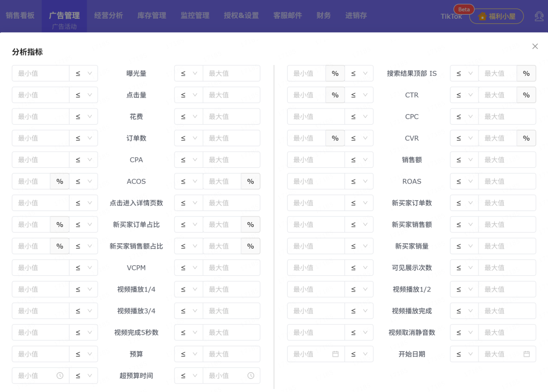Image resolution: width=548 pixels, height=392 pixels.
Task: Open the user avatar icon in header
Action: tap(539, 16)
